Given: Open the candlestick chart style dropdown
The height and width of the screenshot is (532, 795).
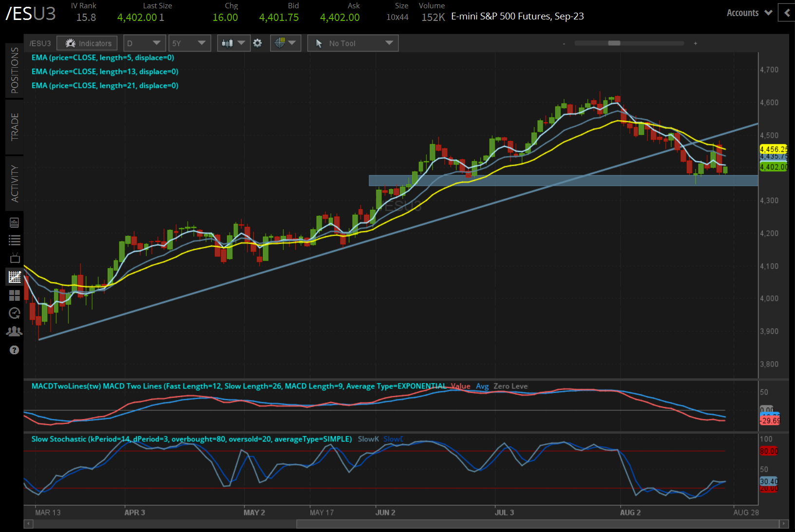Looking at the screenshot, I should pyautogui.click(x=233, y=43).
